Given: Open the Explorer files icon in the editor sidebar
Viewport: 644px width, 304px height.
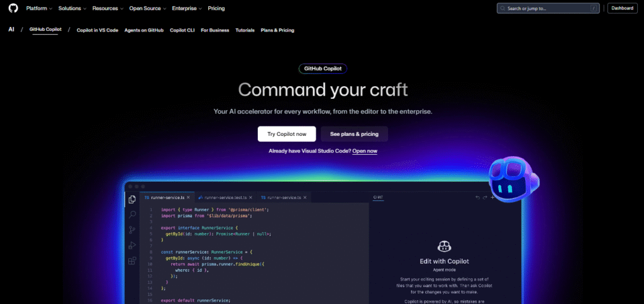Looking at the screenshot, I should 132,200.
